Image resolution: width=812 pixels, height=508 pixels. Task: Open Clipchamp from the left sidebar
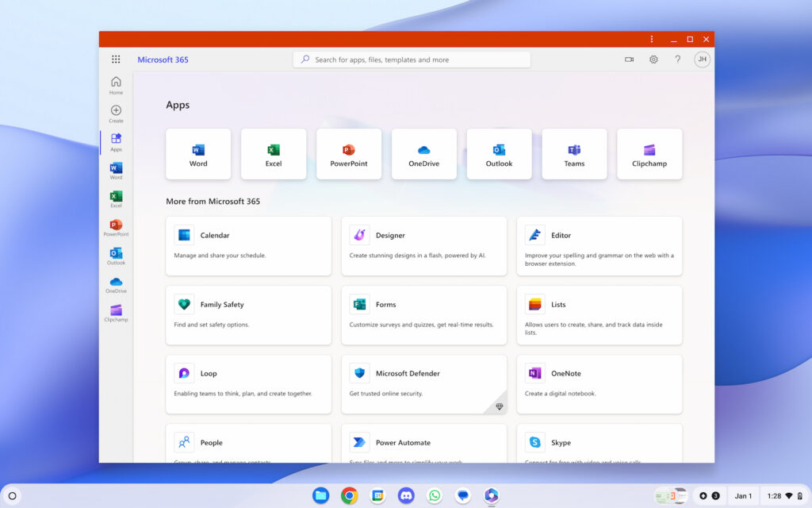tap(116, 314)
